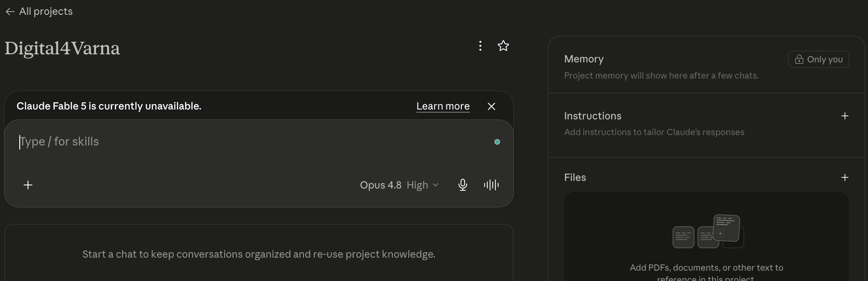Click 'Start a chat to keep conversations organized' text

[259, 254]
